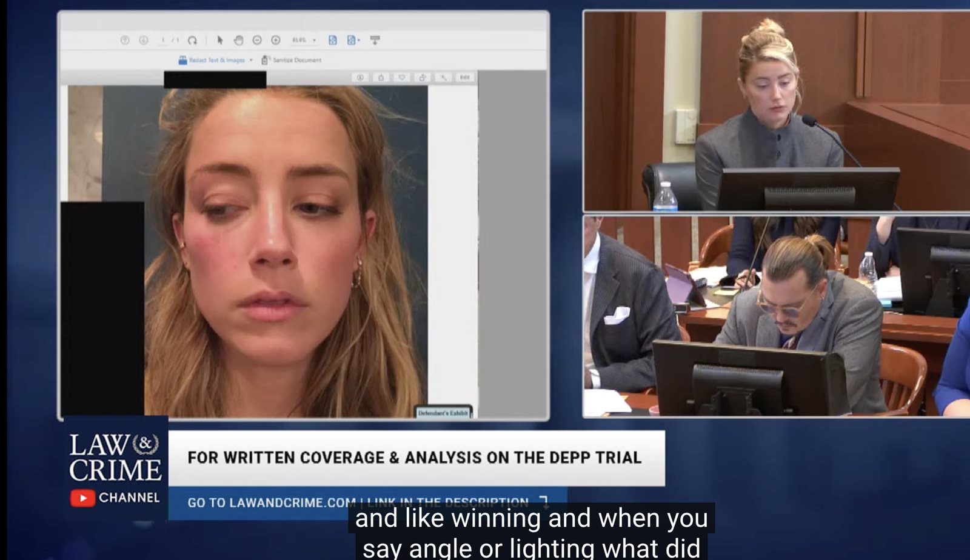Click the previous page arrow icon
970x560 pixels.
point(125,40)
